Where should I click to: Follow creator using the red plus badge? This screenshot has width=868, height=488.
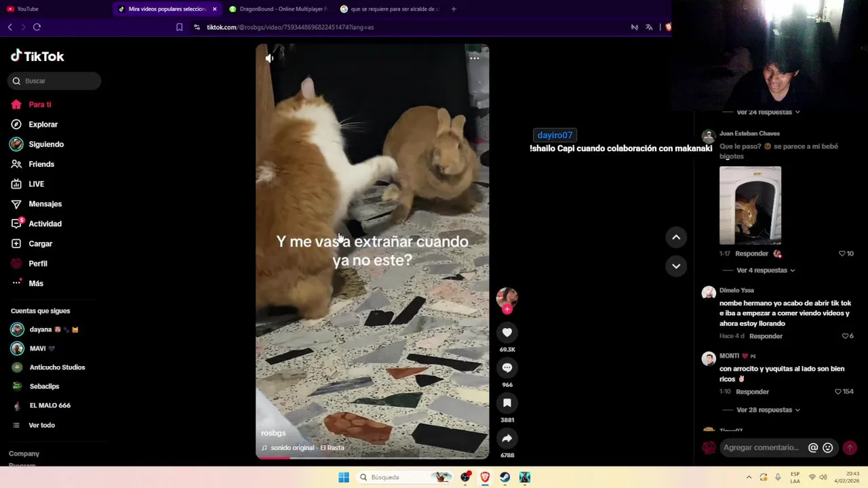tap(507, 309)
